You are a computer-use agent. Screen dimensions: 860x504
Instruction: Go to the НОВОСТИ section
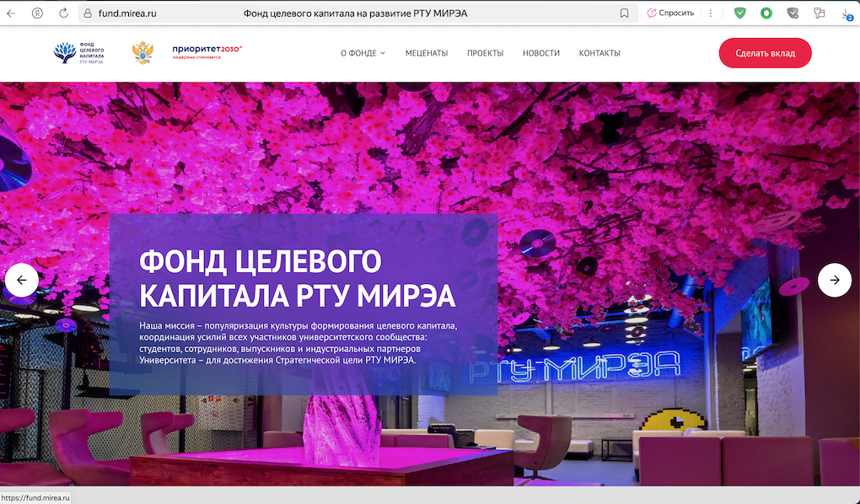pyautogui.click(x=540, y=53)
